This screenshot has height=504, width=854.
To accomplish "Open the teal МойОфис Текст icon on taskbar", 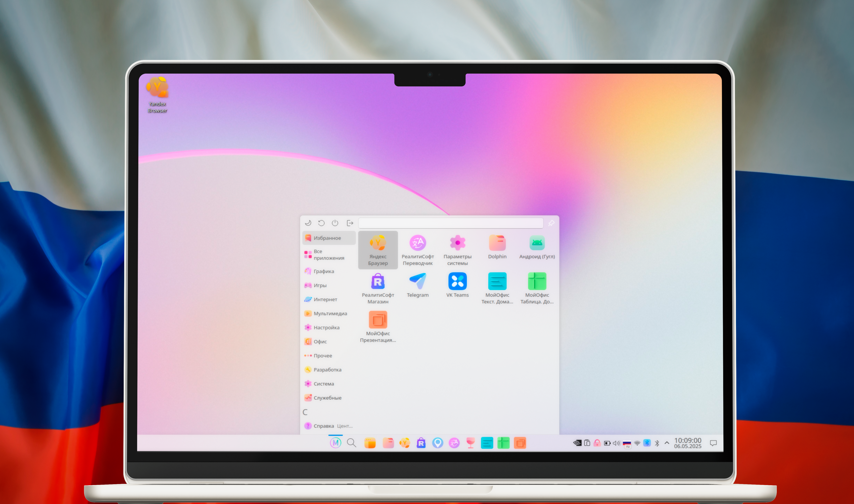I will [x=487, y=443].
